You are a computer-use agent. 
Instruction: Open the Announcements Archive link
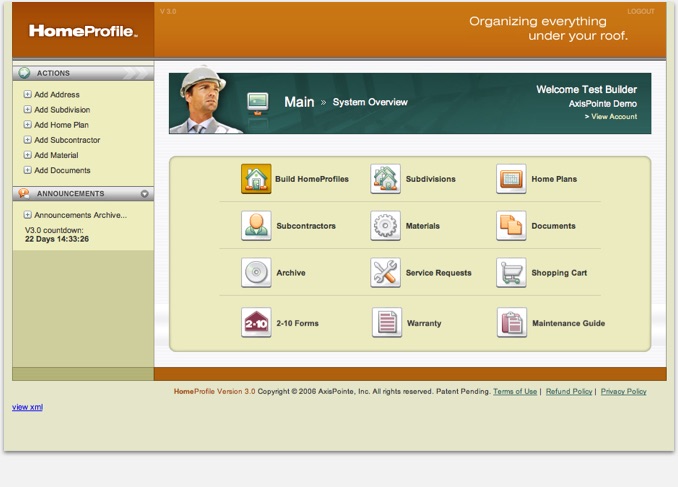tap(80, 215)
